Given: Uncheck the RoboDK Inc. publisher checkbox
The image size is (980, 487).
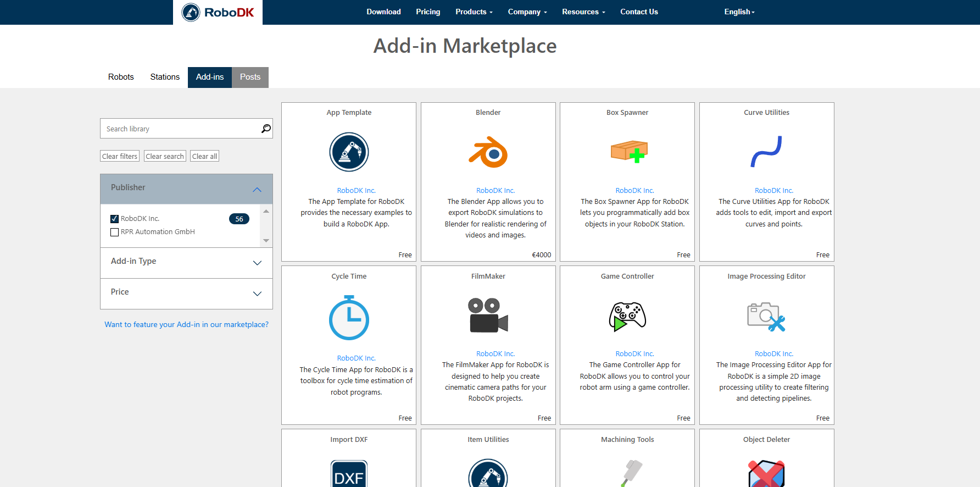Looking at the screenshot, I should click(x=115, y=219).
